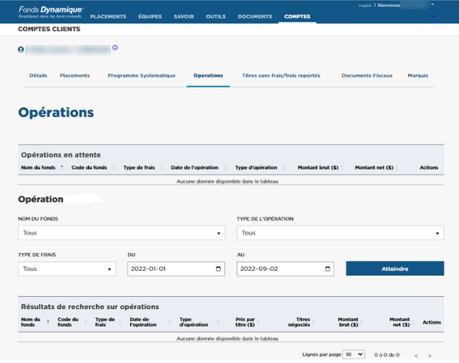The width and height of the screenshot is (459, 363).
Task: Expand the Nom du fonds dropdown
Action: (x=122, y=233)
